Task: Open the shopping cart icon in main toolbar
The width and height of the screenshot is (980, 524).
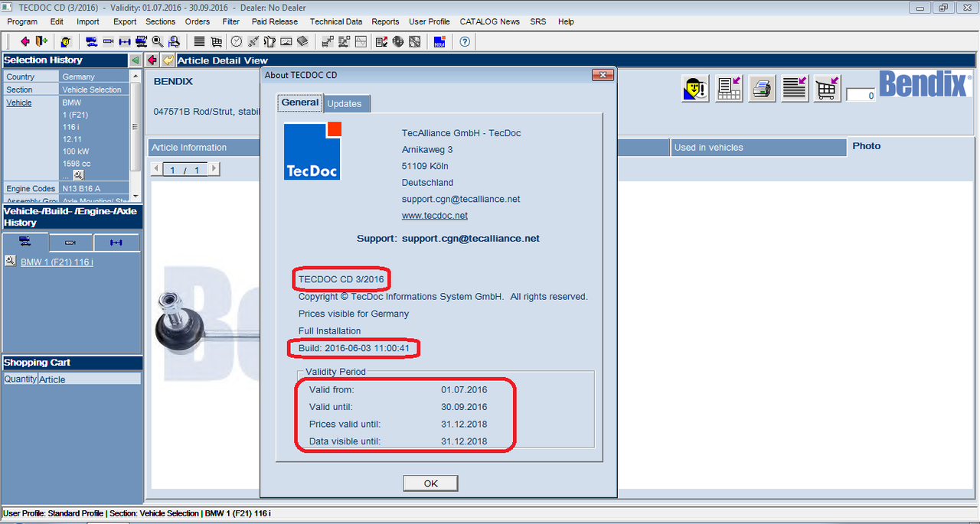Action: click(x=217, y=41)
